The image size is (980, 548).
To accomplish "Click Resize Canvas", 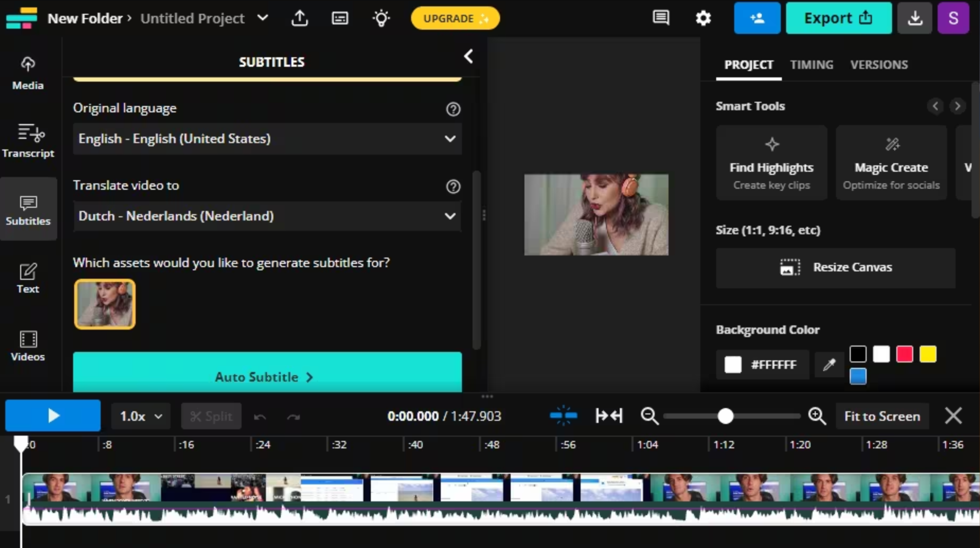I will (x=835, y=267).
